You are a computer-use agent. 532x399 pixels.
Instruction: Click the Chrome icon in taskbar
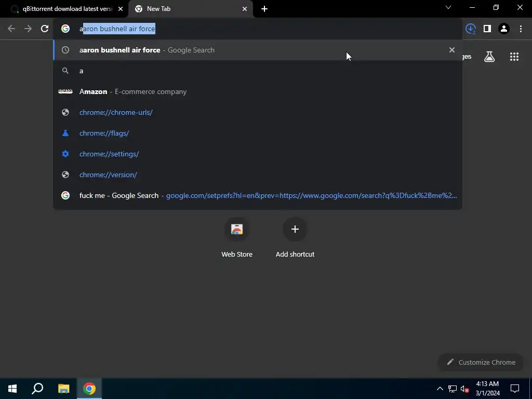89,389
